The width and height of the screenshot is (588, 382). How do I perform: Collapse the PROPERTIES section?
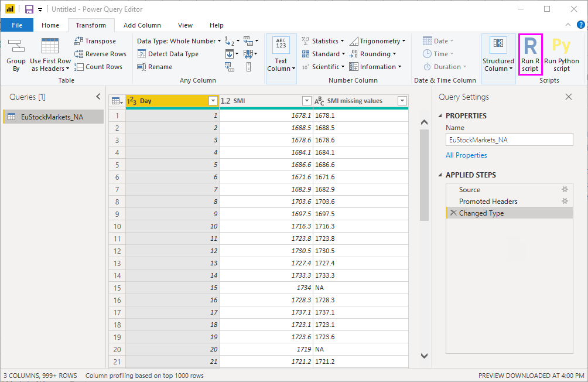440,116
